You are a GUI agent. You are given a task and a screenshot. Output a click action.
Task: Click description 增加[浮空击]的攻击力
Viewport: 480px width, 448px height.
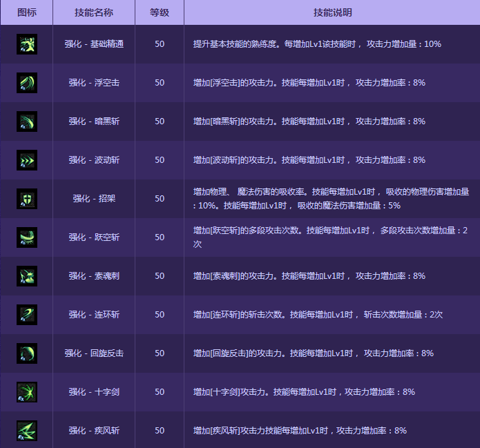point(309,83)
